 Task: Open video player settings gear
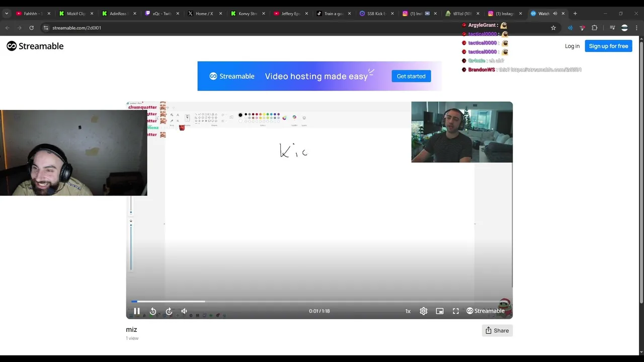click(424, 311)
